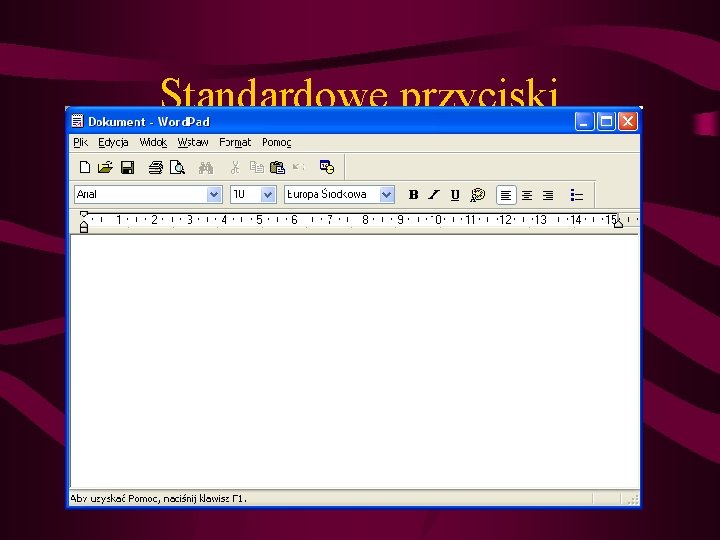This screenshot has width=720, height=540.
Task: Click the Undo arrow icon
Action: [298, 167]
